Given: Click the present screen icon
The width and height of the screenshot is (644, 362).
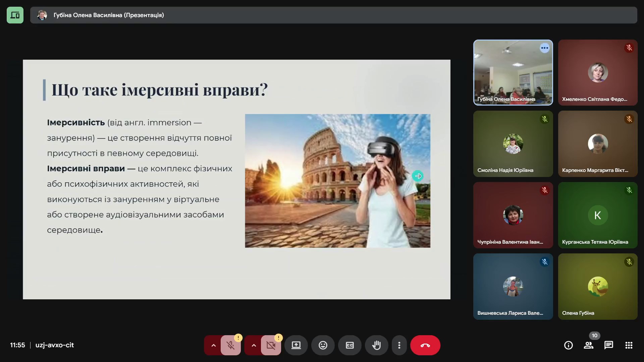Looking at the screenshot, I should [x=296, y=345].
